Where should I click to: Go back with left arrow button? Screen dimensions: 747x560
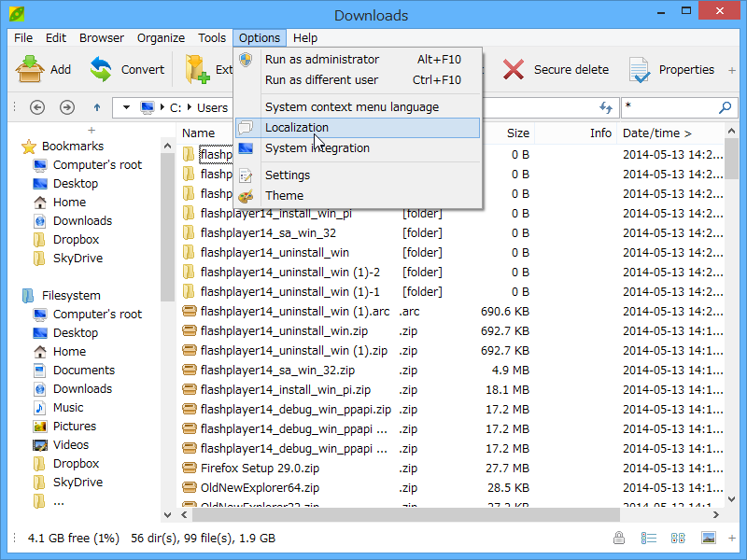coord(37,107)
